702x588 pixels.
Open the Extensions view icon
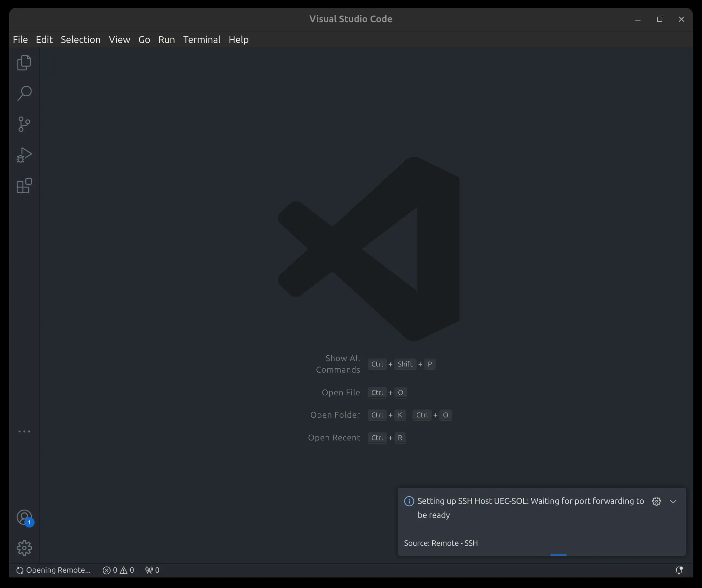(x=24, y=186)
